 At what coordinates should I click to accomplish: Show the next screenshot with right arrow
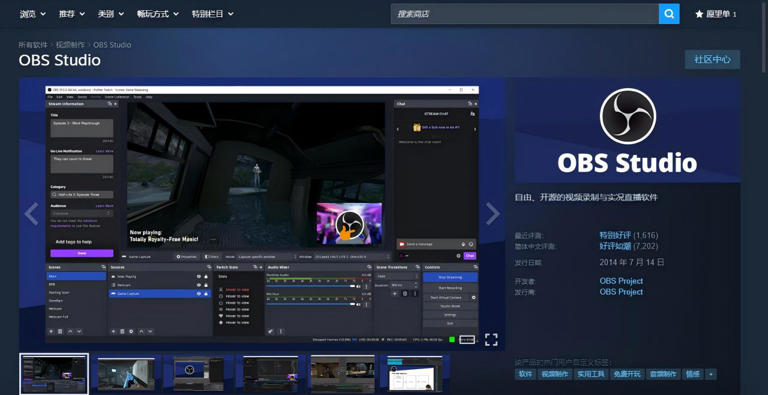492,214
